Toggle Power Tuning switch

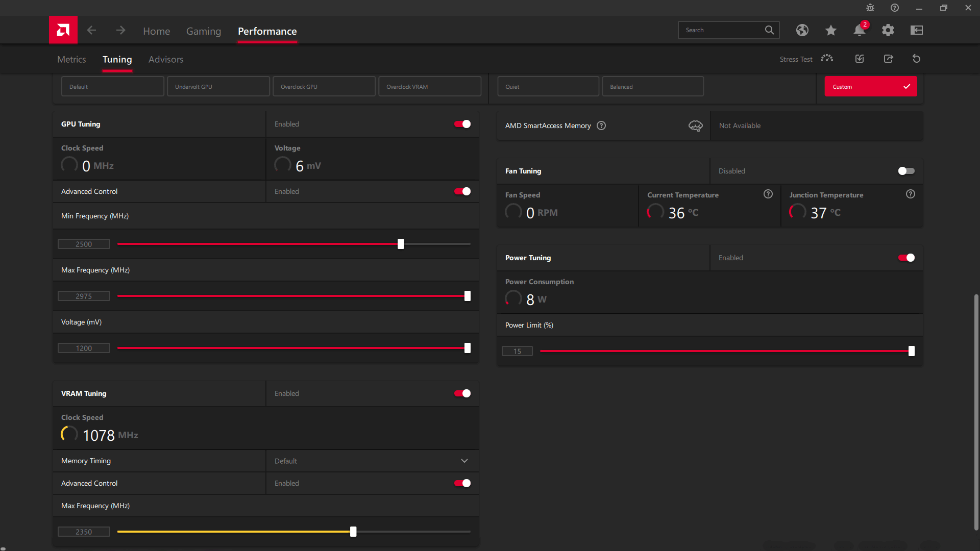(906, 258)
